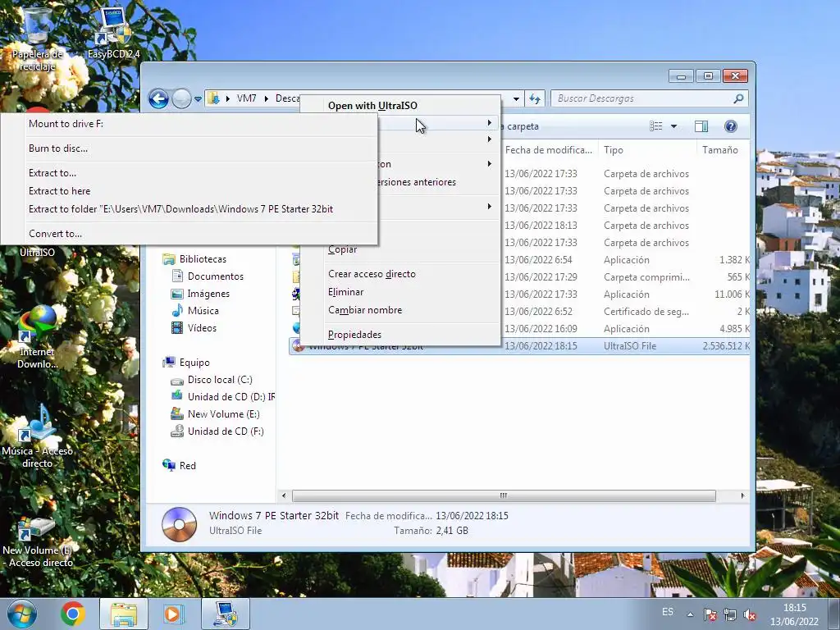Sort by Tipo column header
Screen dimensions: 840x630
click(647, 150)
